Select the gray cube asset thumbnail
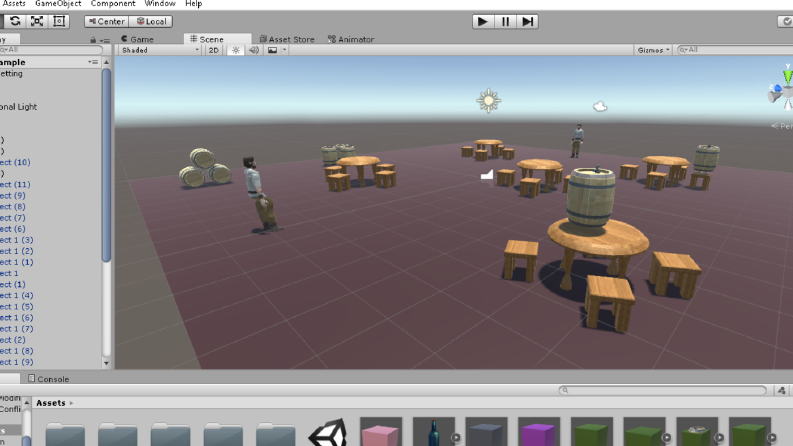This screenshot has width=793, height=446. (486, 431)
